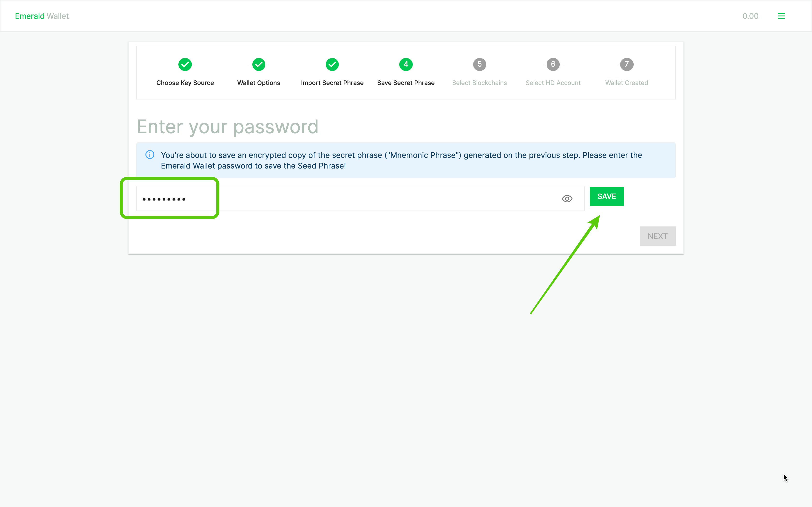Expand the wallet balance display area
Viewport: 812px width, 507px height.
(751, 16)
